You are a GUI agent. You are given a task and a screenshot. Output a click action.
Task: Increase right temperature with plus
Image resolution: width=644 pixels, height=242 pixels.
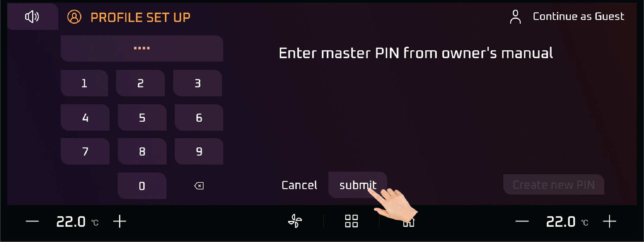coord(610,221)
